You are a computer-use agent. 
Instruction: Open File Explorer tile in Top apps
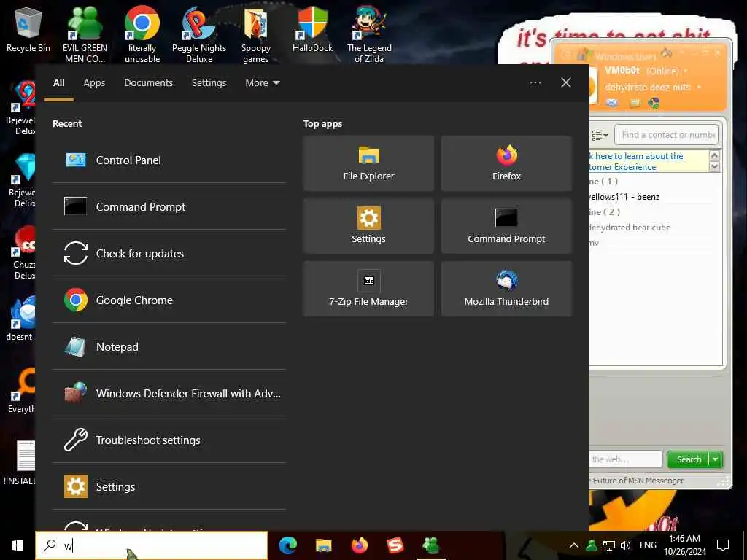368,163
